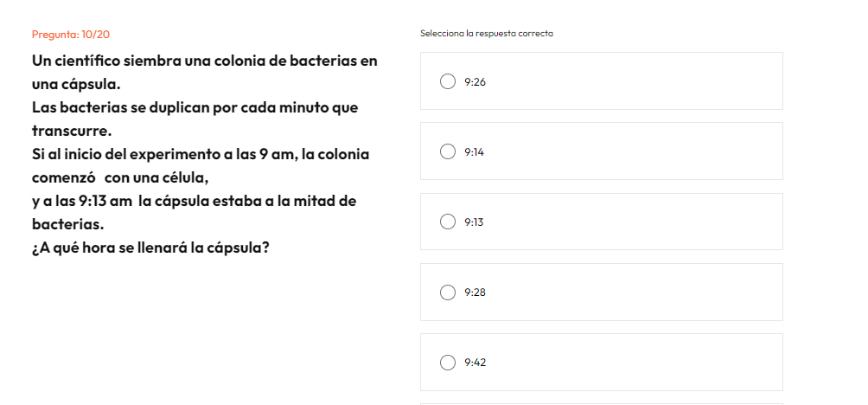
Task: Pick the 9:28 radio circle
Action: click(x=448, y=292)
